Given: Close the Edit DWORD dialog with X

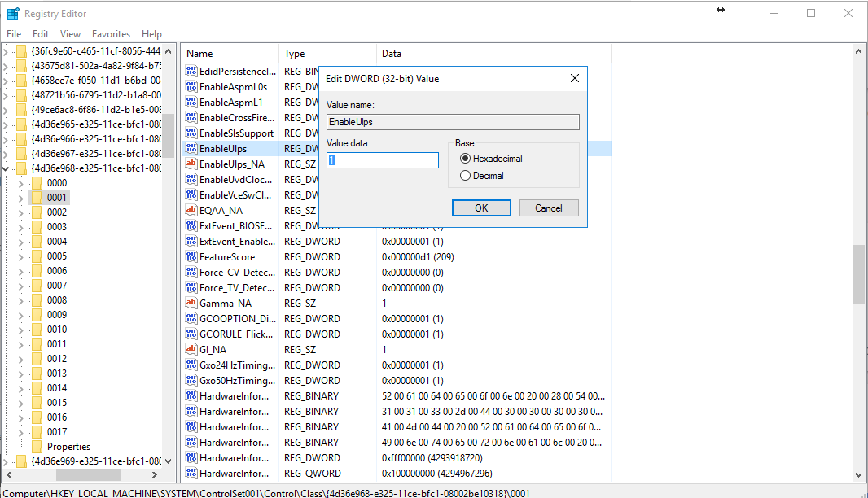Looking at the screenshot, I should 575,79.
